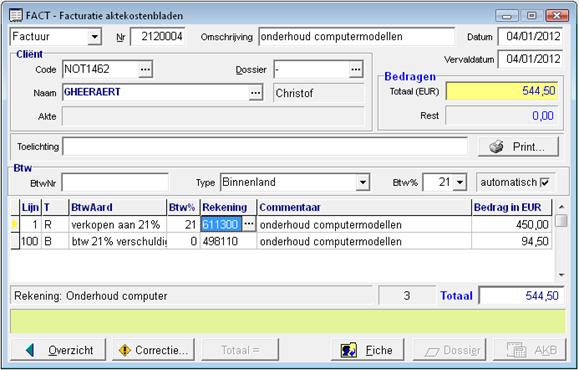Open the client Code lookup ellipsis button
The height and width of the screenshot is (370, 579).
click(145, 69)
